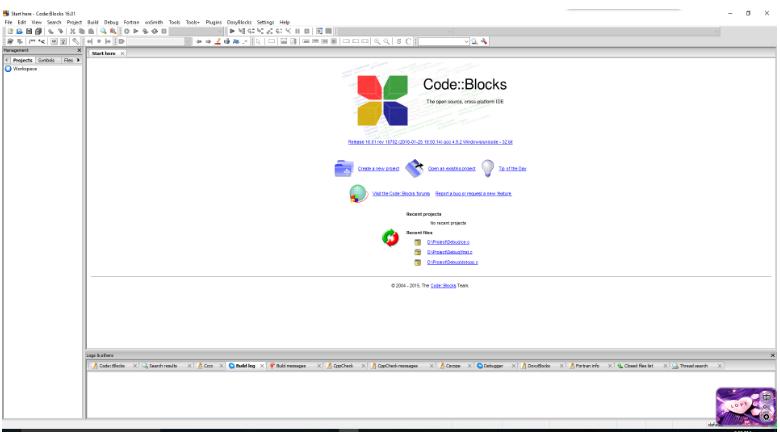780x438 pixels.
Task: Click the Cut scissors toolbar icon
Action: coord(73,31)
